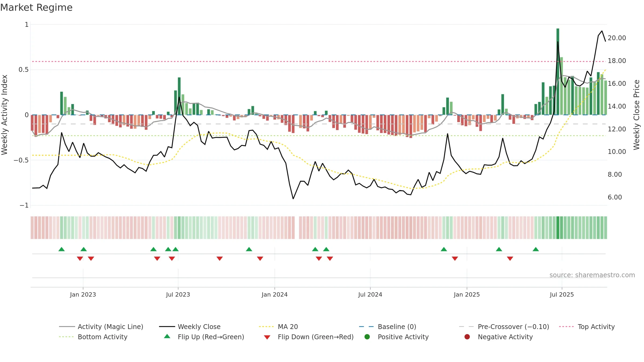Click the 12.00 price axis tick

point(617,129)
